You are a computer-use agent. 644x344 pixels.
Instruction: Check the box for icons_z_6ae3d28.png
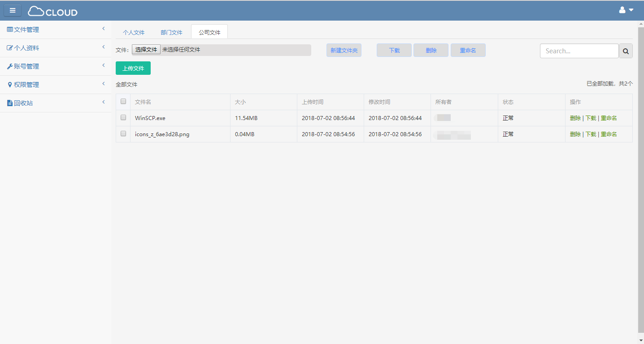(123, 133)
